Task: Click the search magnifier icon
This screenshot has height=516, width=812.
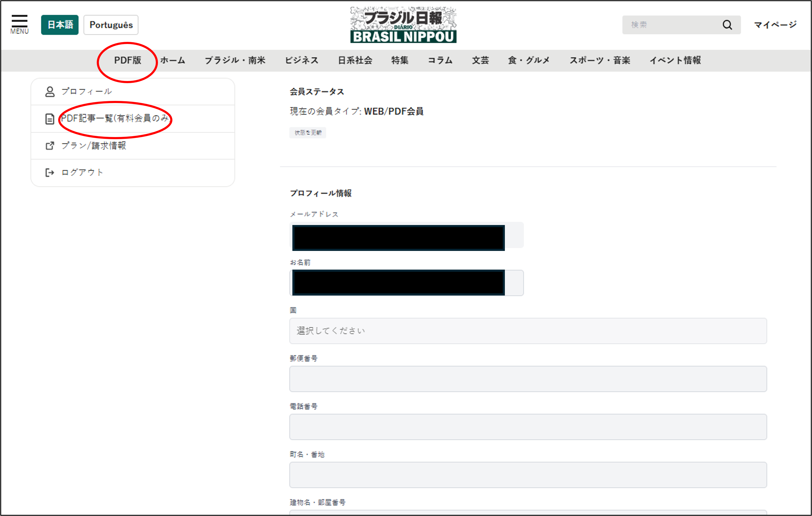Action: [x=727, y=25]
